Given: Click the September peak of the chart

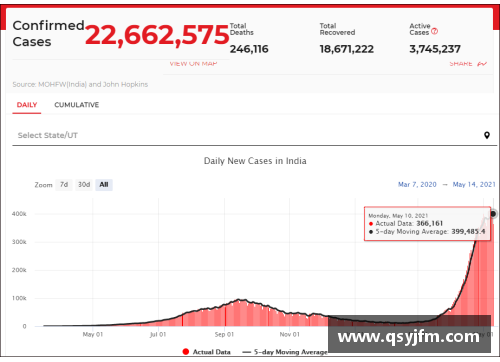Looking at the screenshot, I should [239, 300].
